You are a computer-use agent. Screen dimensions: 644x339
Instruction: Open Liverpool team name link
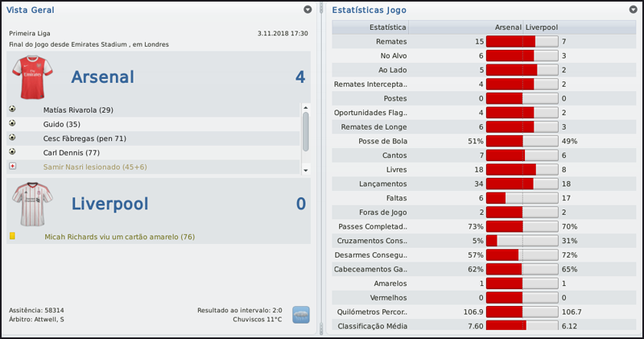coord(109,204)
